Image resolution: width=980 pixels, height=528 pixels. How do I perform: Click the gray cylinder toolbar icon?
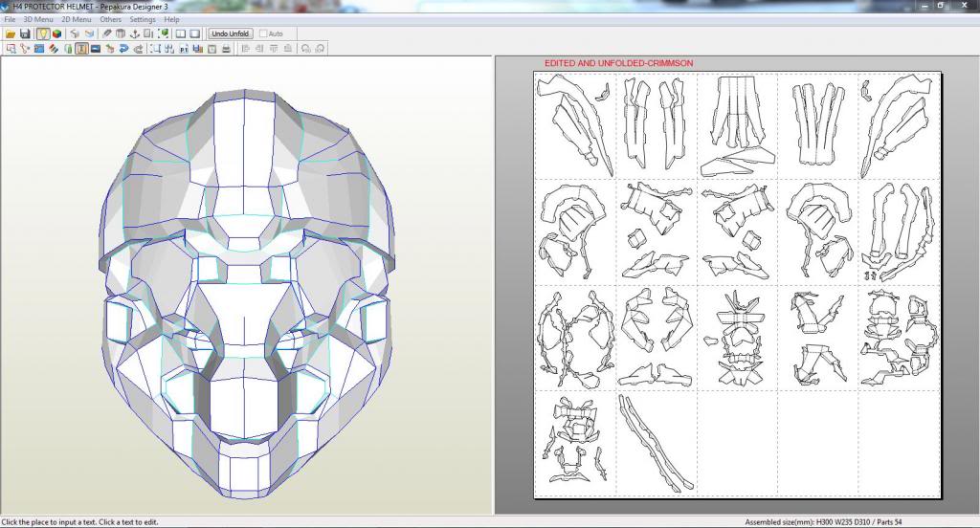click(121, 33)
